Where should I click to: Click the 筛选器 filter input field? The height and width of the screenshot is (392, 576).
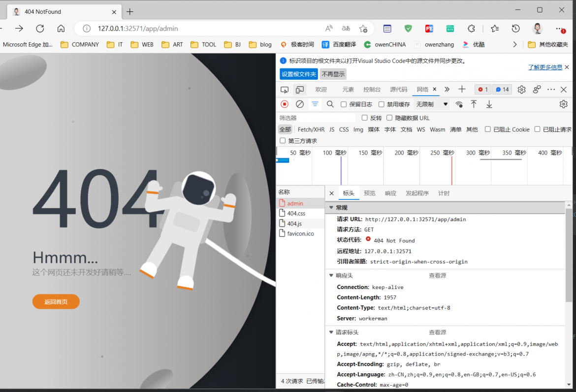(317, 118)
